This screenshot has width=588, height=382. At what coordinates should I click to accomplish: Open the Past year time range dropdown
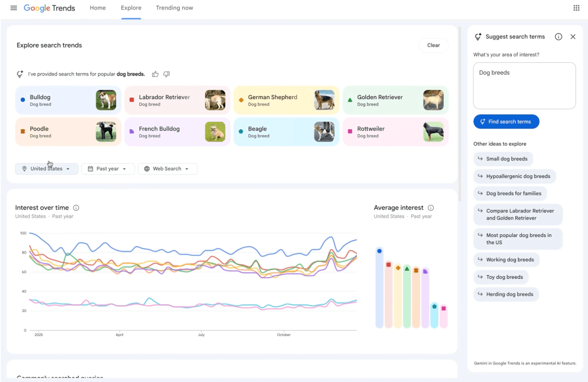pos(108,169)
